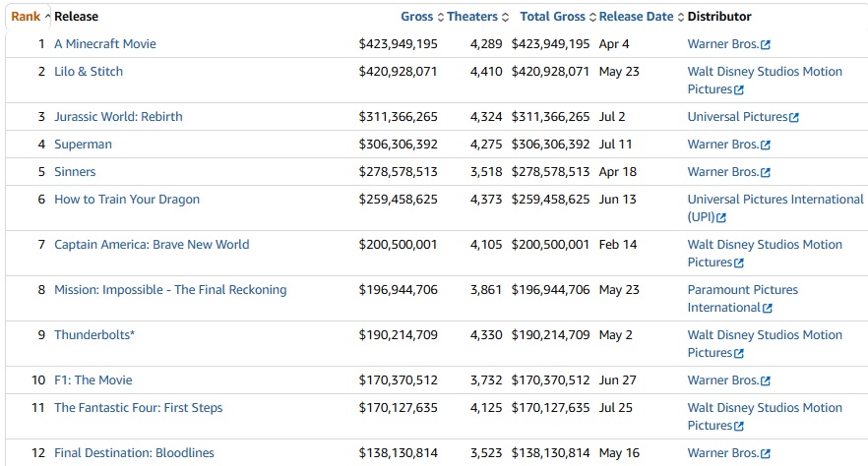Click external link icon in Final Destination row
The width and height of the screenshot is (868, 466).
pos(766,454)
